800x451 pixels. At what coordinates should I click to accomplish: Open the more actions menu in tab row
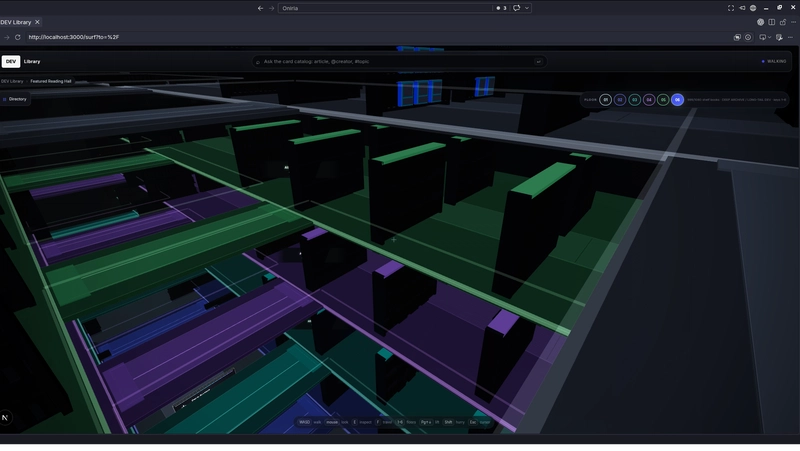point(793,22)
